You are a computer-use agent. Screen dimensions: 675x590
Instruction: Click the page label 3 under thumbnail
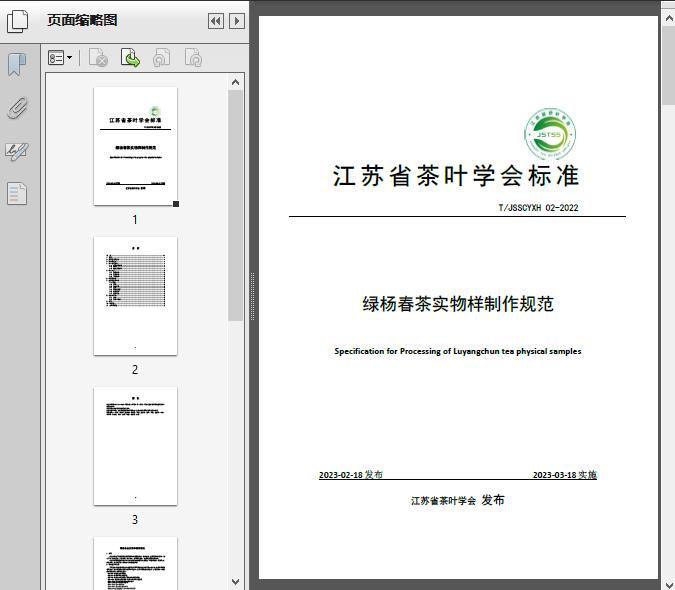coord(135,519)
